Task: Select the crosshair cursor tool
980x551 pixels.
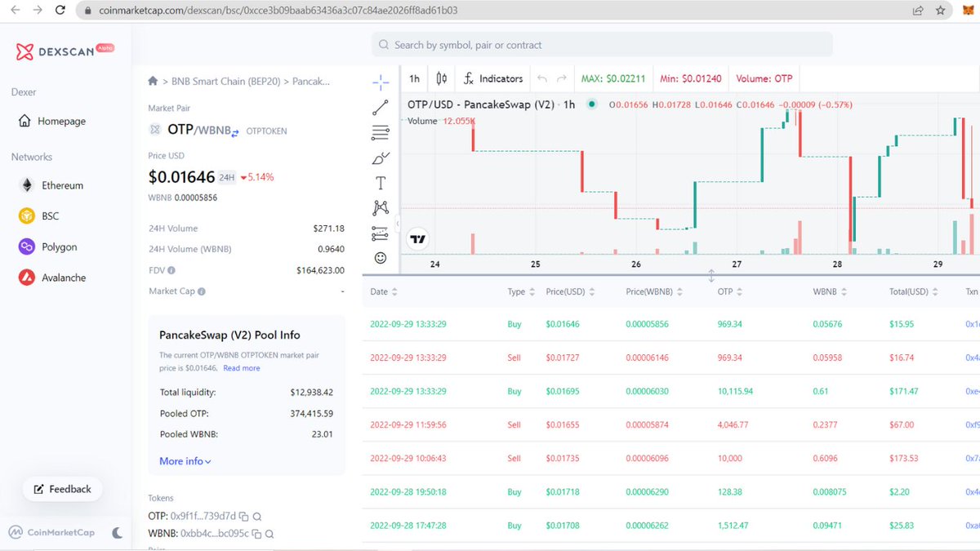Action: [381, 82]
